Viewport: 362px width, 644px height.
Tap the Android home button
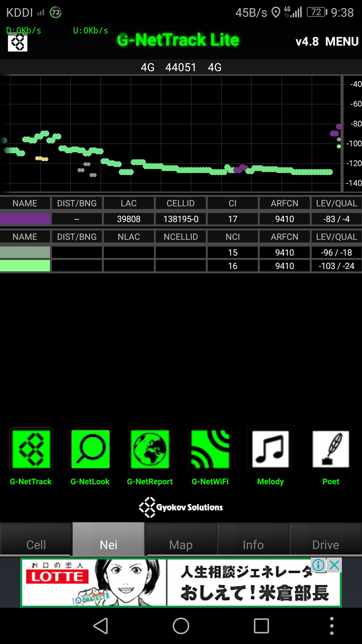[181, 626]
